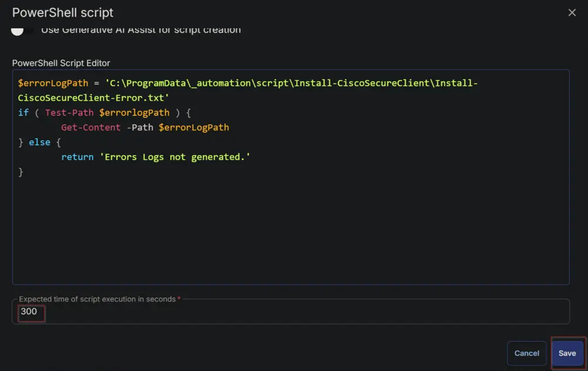Click the Use Generative AI Assist label

pyautogui.click(x=141, y=29)
